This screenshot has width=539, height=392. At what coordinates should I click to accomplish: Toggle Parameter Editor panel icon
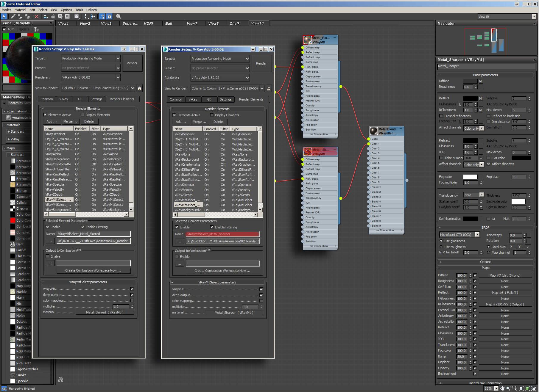pos(109,16)
